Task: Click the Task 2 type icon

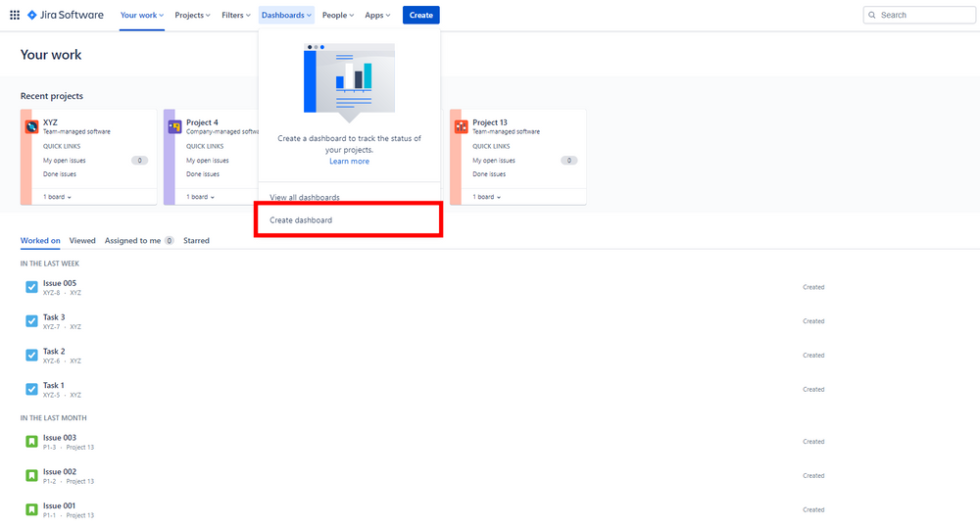Action: [x=32, y=355]
